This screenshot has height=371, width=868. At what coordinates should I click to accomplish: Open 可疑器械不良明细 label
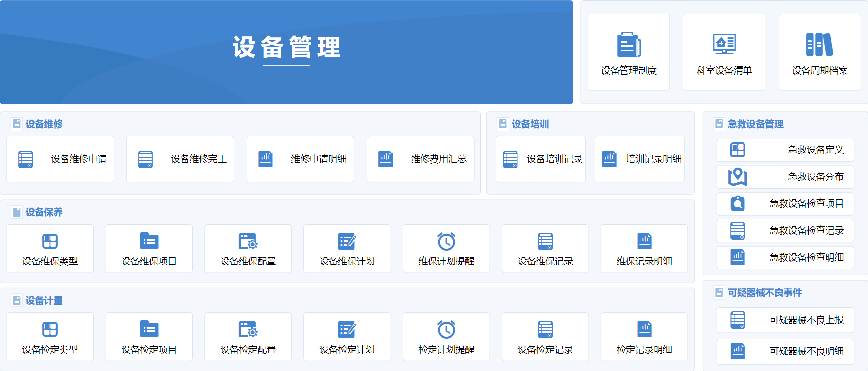[806, 351]
